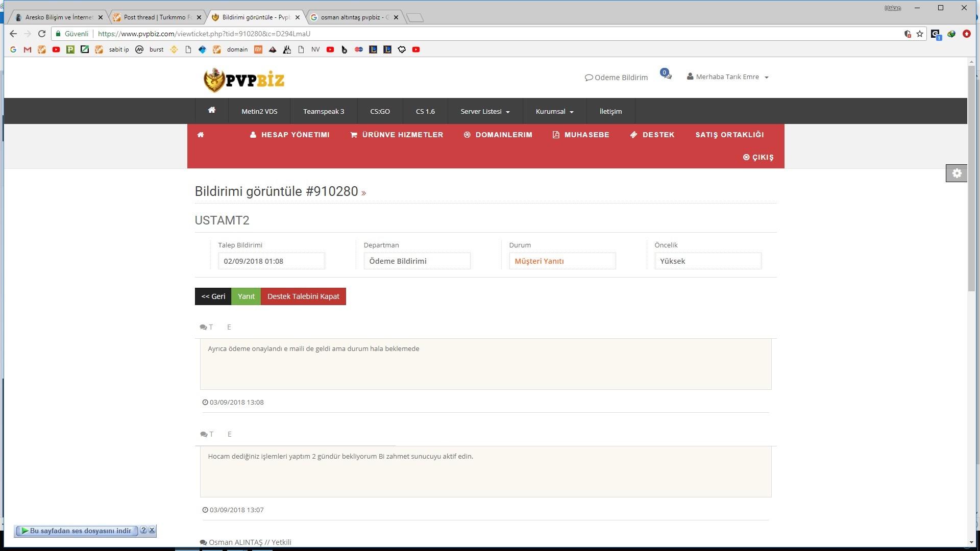This screenshot has width=980, height=551.
Task: Open the Google bookmark icon
Action: click(x=13, y=49)
